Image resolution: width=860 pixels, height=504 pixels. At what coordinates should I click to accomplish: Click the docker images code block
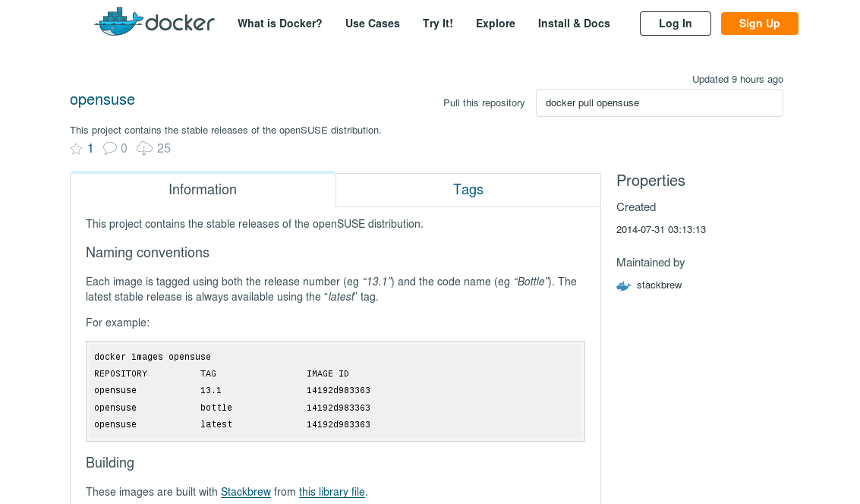tap(335, 391)
